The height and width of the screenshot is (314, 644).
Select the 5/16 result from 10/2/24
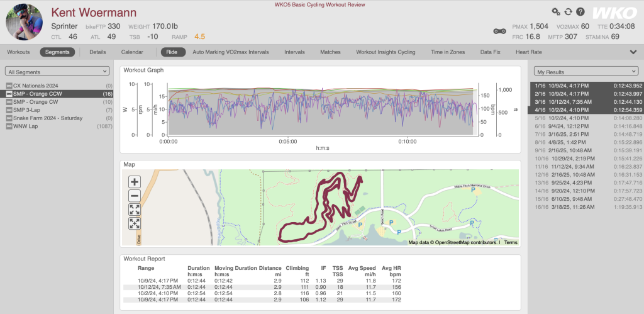coord(586,118)
